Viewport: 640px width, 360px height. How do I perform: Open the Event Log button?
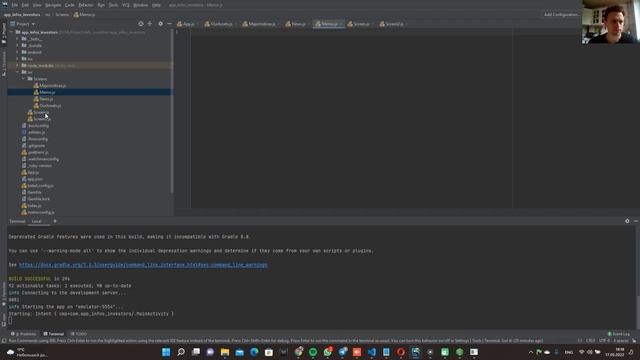point(619,334)
